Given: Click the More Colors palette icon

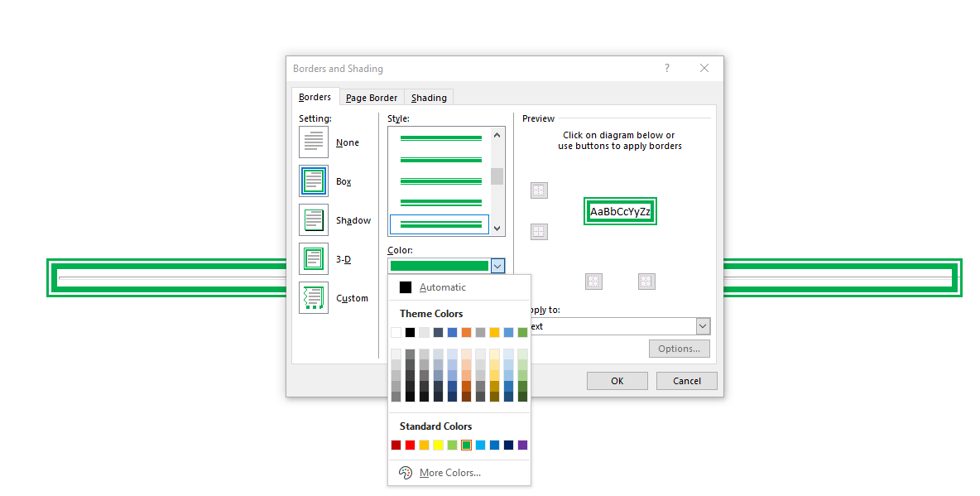Looking at the screenshot, I should click(406, 473).
